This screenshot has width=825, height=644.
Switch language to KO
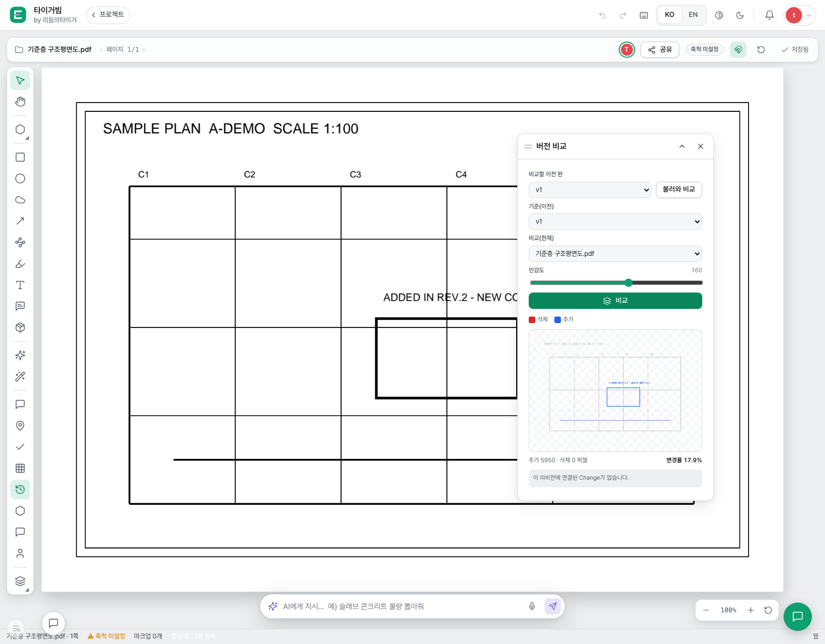[x=669, y=15]
